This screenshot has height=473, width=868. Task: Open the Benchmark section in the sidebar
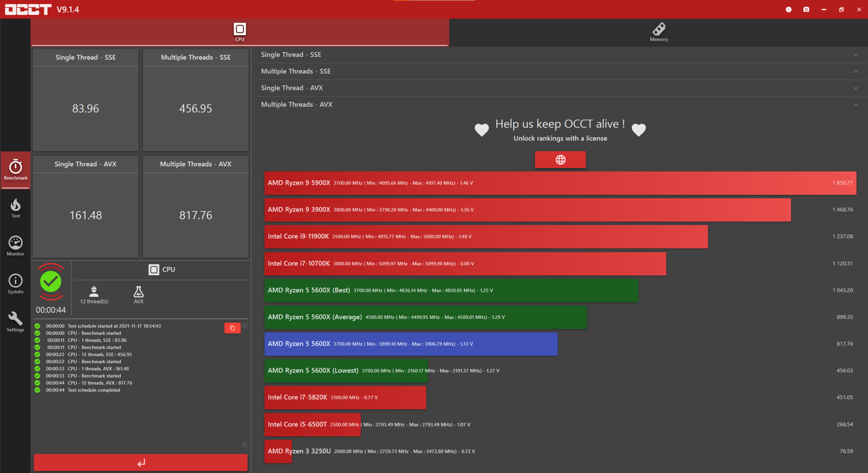(x=15, y=170)
